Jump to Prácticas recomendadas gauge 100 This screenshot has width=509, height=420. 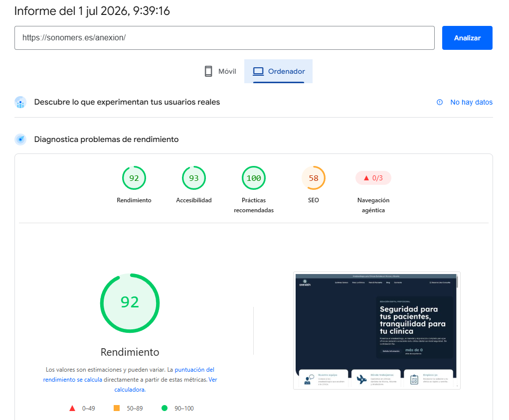(x=254, y=178)
